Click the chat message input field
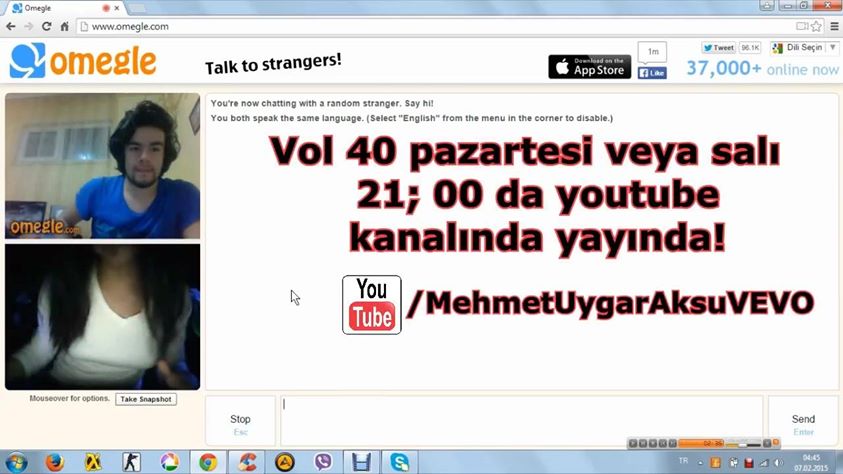Image resolution: width=843 pixels, height=474 pixels. (521, 421)
